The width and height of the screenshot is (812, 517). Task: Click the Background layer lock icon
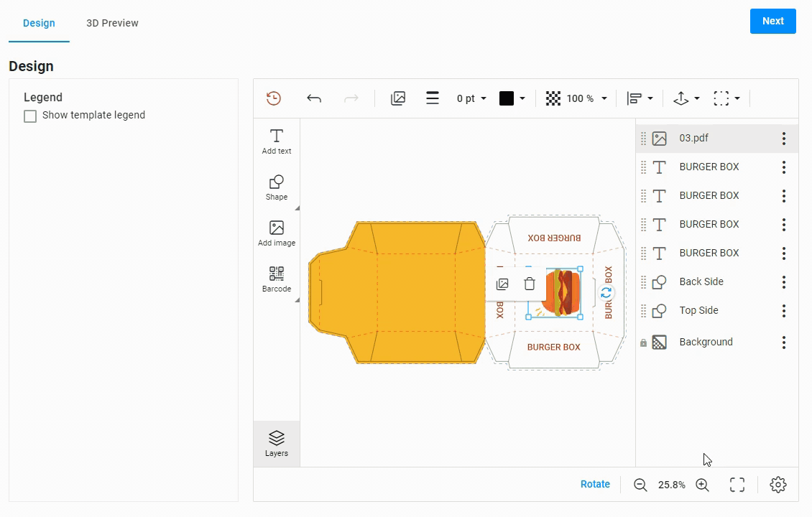643,343
